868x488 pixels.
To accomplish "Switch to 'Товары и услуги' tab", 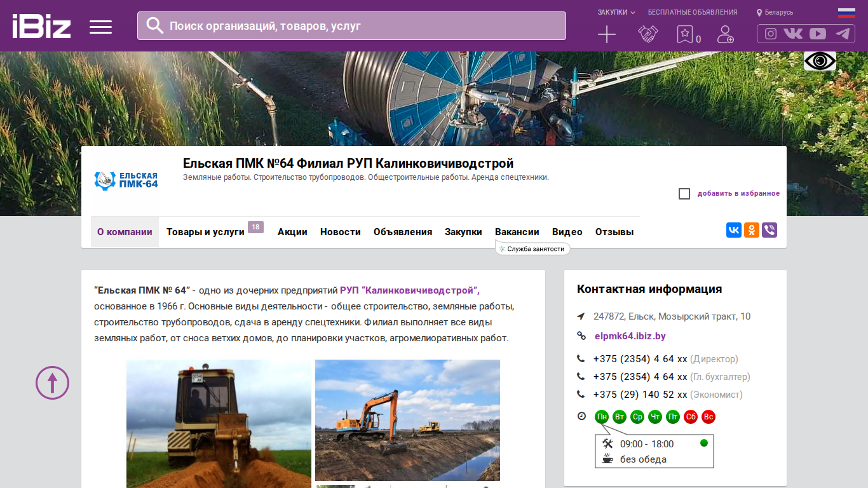I will (205, 232).
